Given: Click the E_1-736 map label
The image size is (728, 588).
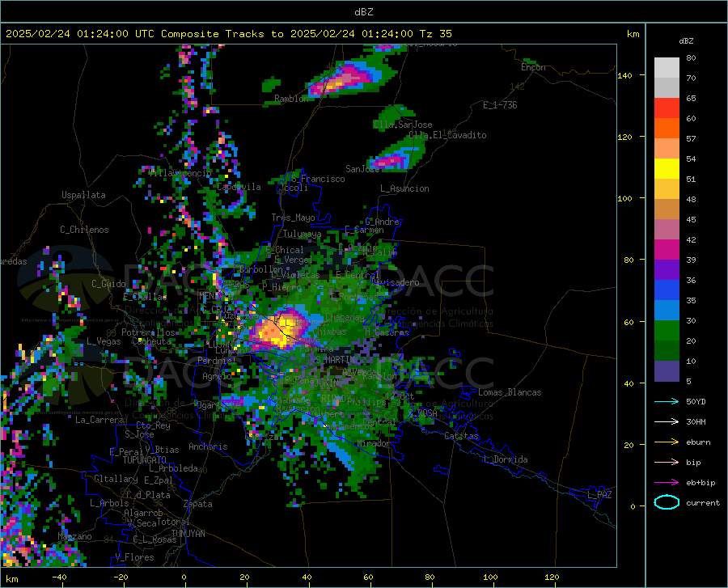Looking at the screenshot, I should tap(500, 105).
